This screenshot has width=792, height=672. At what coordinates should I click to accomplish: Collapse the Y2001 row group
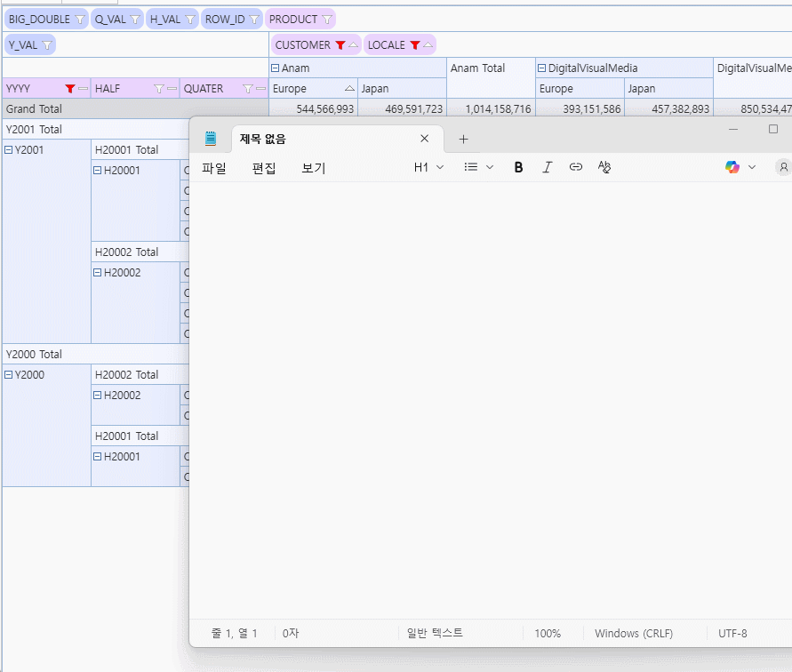[9, 150]
